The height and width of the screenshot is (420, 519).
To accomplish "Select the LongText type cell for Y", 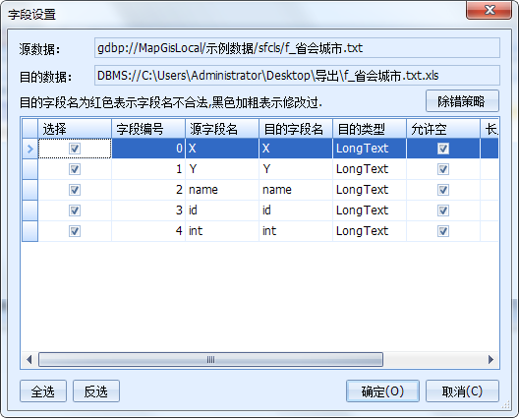I will pyautogui.click(x=370, y=169).
